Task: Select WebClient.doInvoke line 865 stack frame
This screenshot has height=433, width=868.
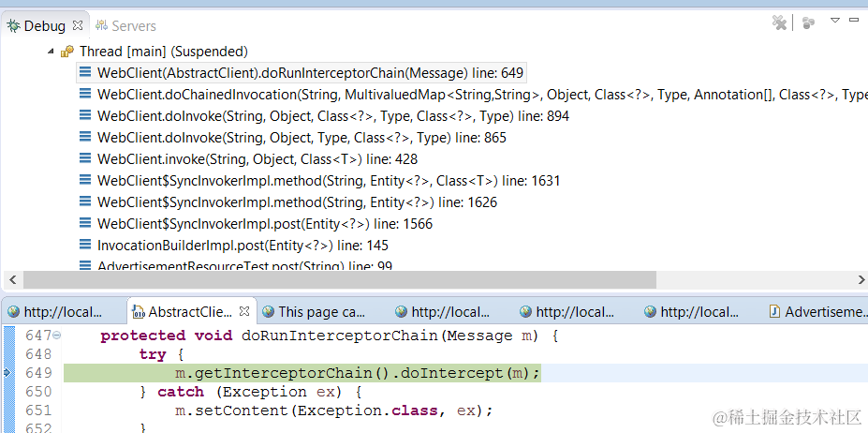Action: 302,138
